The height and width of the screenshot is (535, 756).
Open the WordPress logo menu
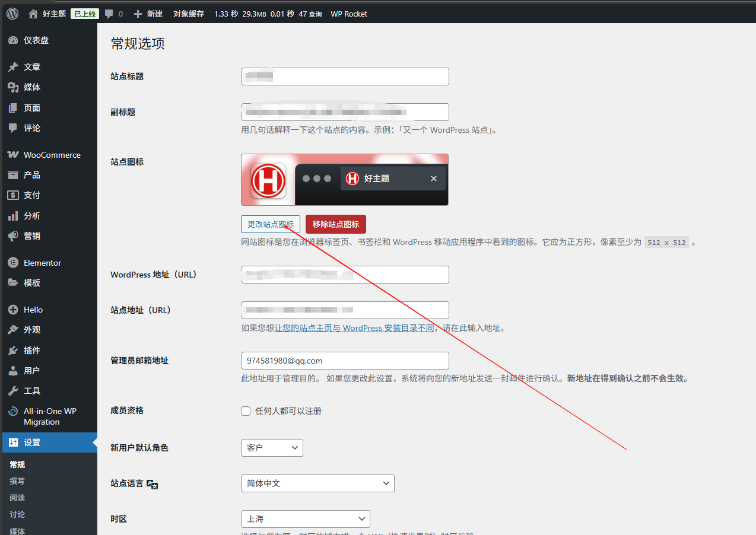[12, 14]
